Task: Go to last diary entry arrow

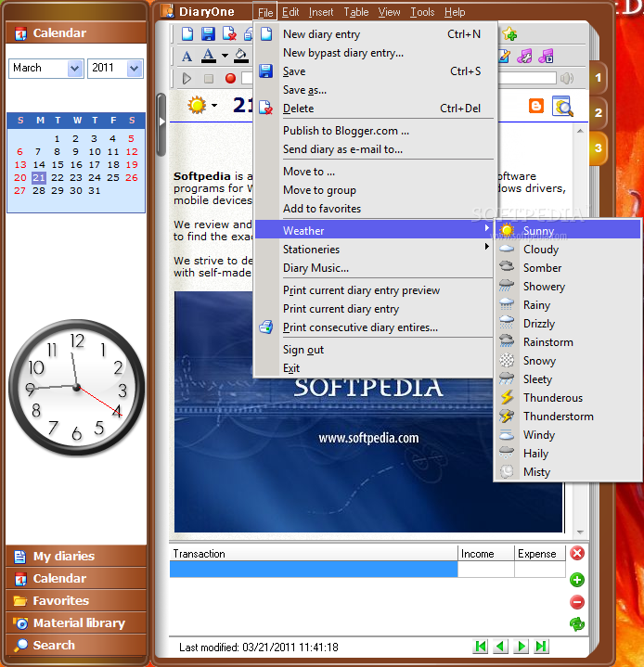Action: pyautogui.click(x=541, y=647)
